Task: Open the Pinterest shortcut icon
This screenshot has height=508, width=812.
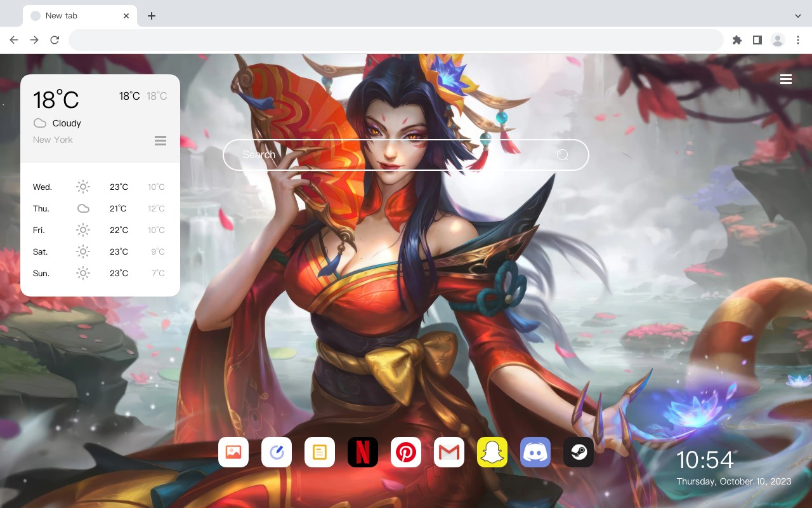Action: coord(406,452)
